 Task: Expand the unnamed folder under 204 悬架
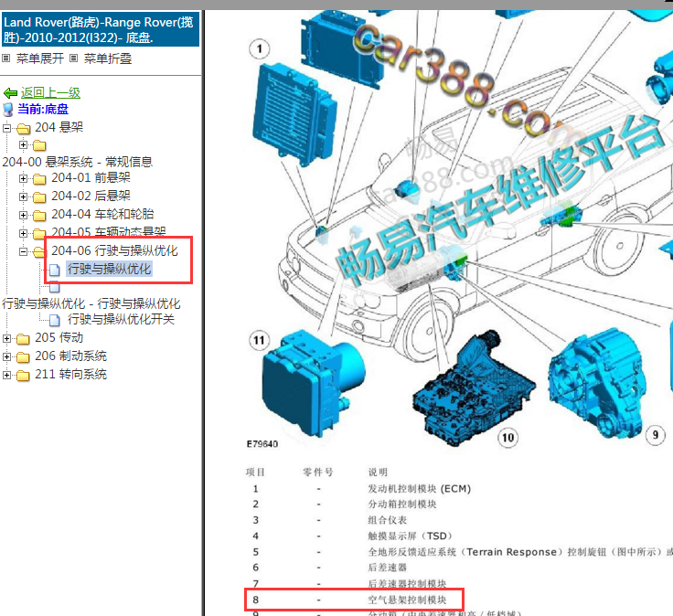click(x=23, y=145)
